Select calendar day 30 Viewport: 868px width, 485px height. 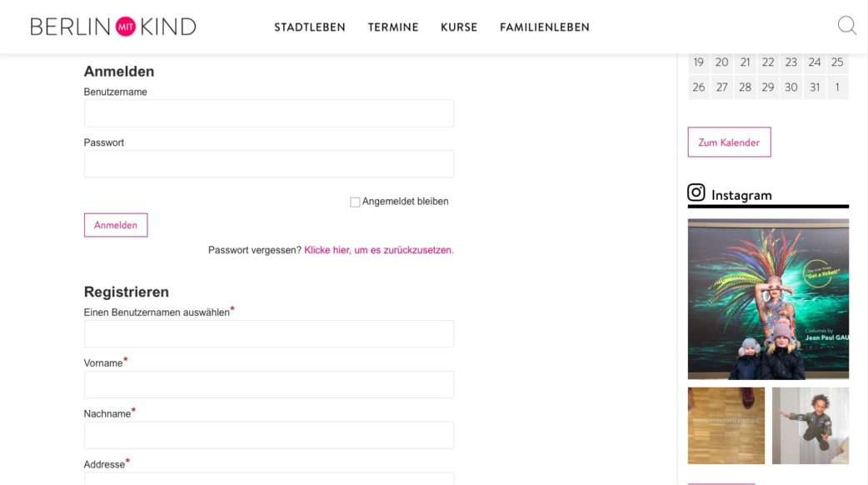[x=791, y=87]
